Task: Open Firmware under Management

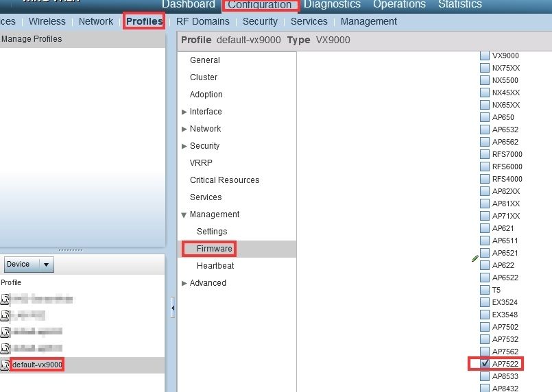Action: 215,249
